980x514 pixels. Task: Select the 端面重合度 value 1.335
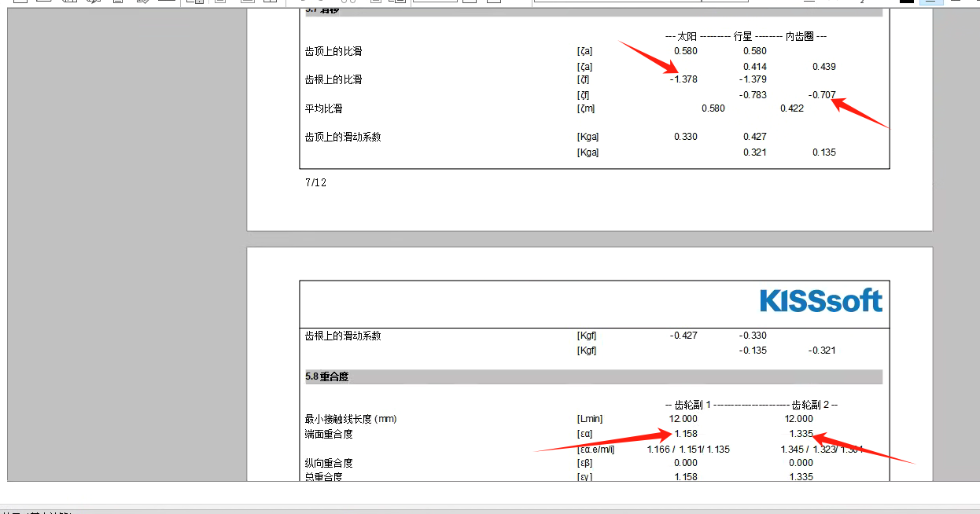point(801,434)
